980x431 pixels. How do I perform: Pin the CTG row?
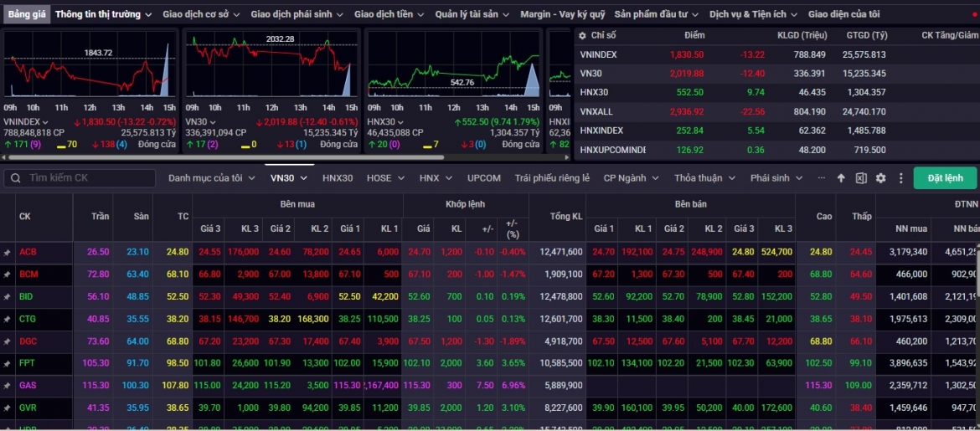point(7,319)
